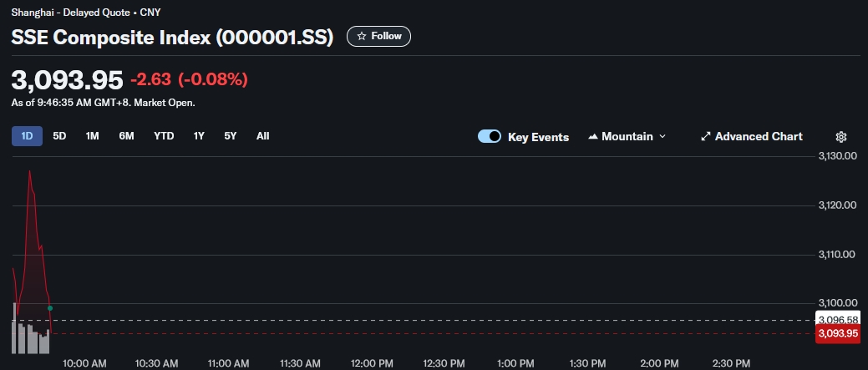Click the 3,100.00 price axis label
Image resolution: width=868 pixels, height=370 pixels.
[x=838, y=303]
